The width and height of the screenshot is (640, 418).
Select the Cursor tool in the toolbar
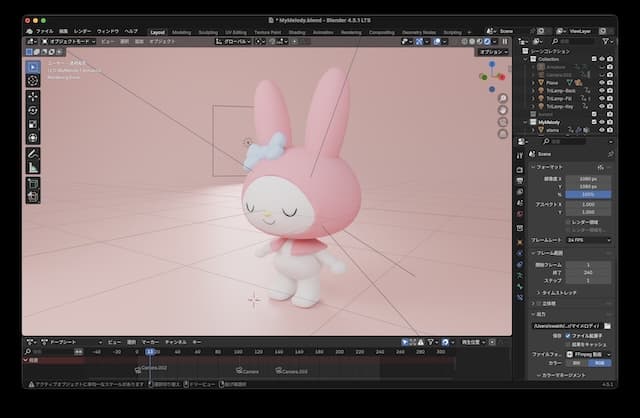point(33,80)
